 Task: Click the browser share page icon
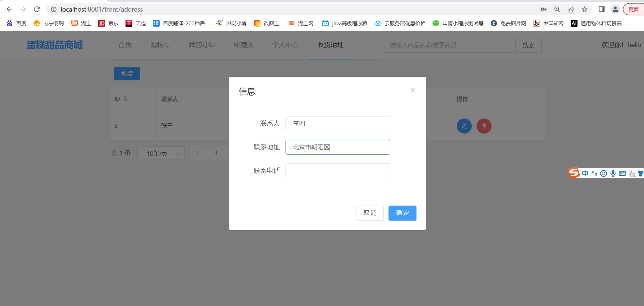(x=571, y=9)
